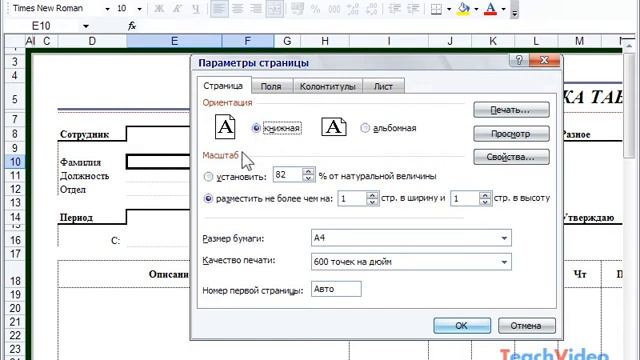
Task: Align text left in toolbar
Action: pyautogui.click(x=220, y=9)
